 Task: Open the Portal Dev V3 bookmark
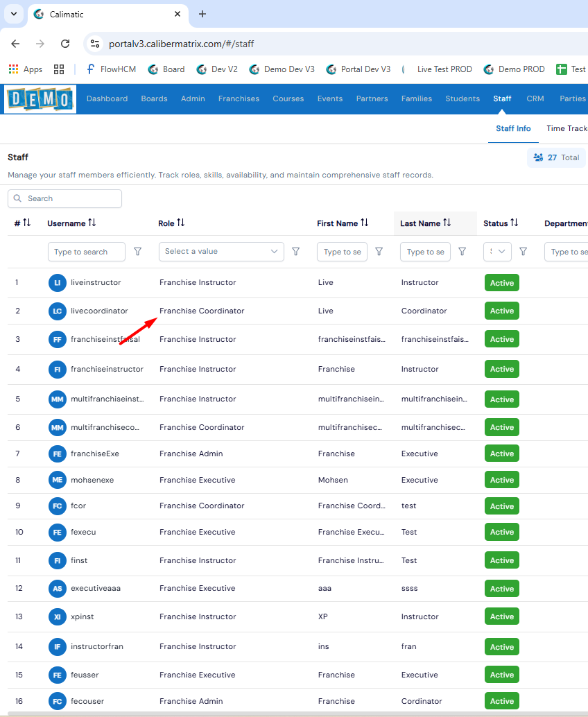click(x=358, y=69)
